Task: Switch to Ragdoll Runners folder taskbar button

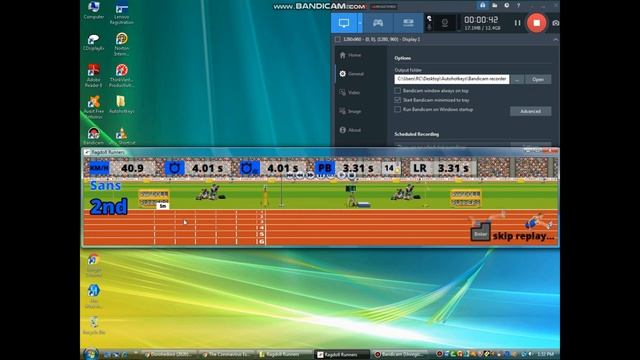Action: point(284,354)
